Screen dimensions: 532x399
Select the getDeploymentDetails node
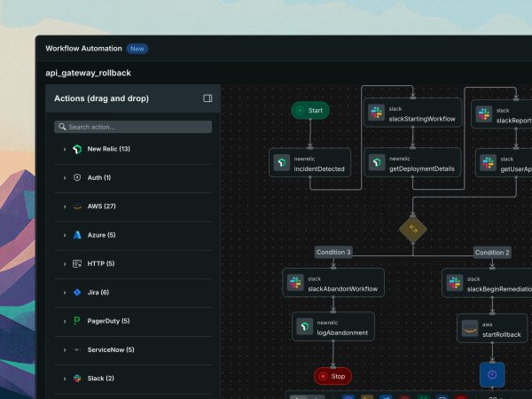tap(413, 162)
